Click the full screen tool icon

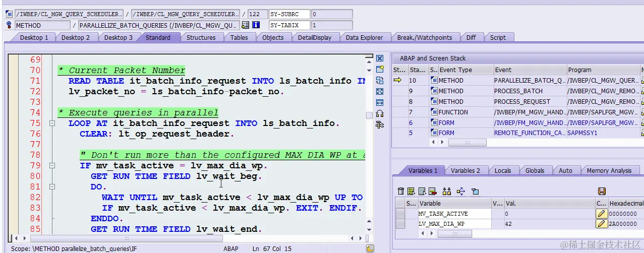pyautogui.click(x=380, y=92)
